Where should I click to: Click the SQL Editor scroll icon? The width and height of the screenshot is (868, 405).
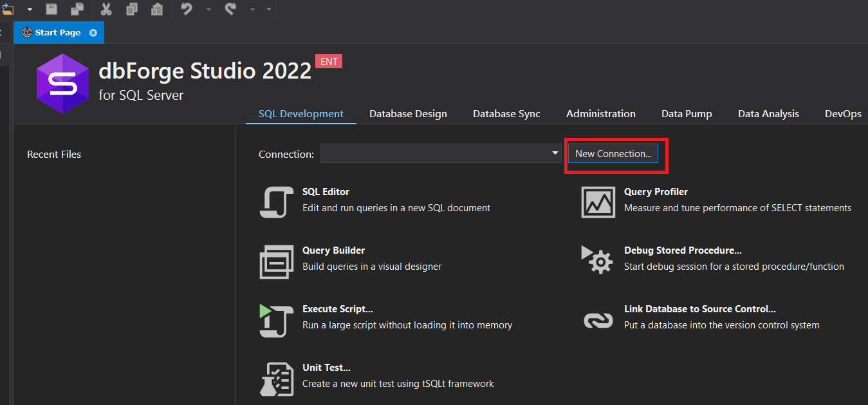(277, 202)
